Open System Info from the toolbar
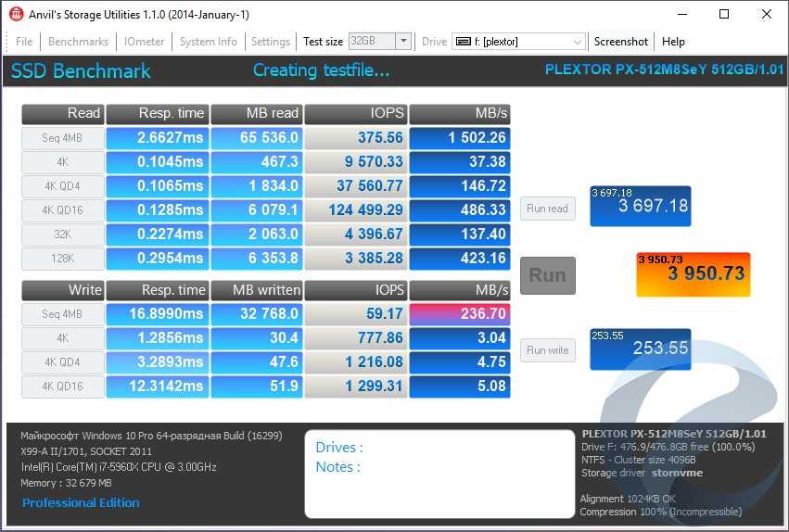The image size is (789, 532). [208, 42]
